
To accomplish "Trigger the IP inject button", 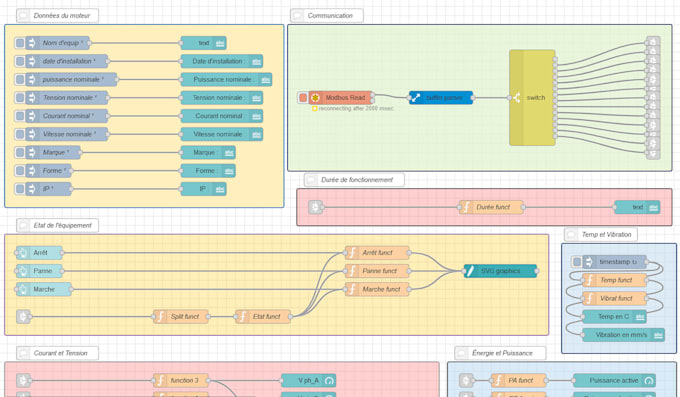I will click(20, 189).
